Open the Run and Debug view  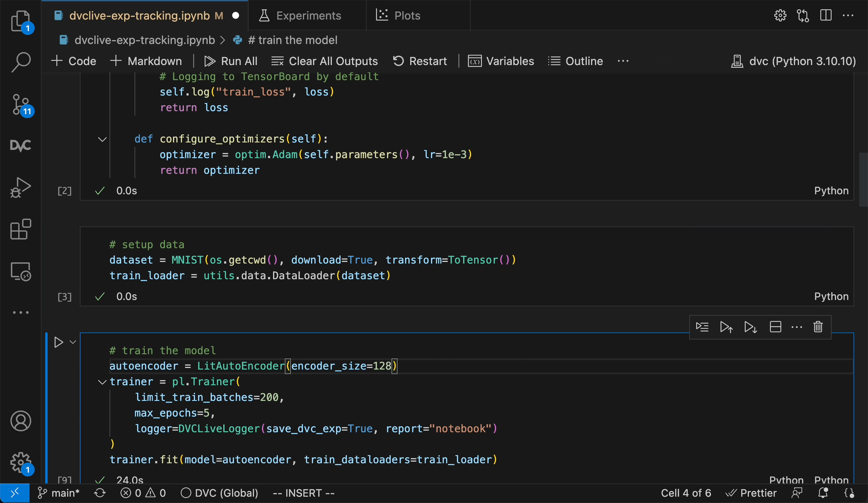pyautogui.click(x=21, y=187)
